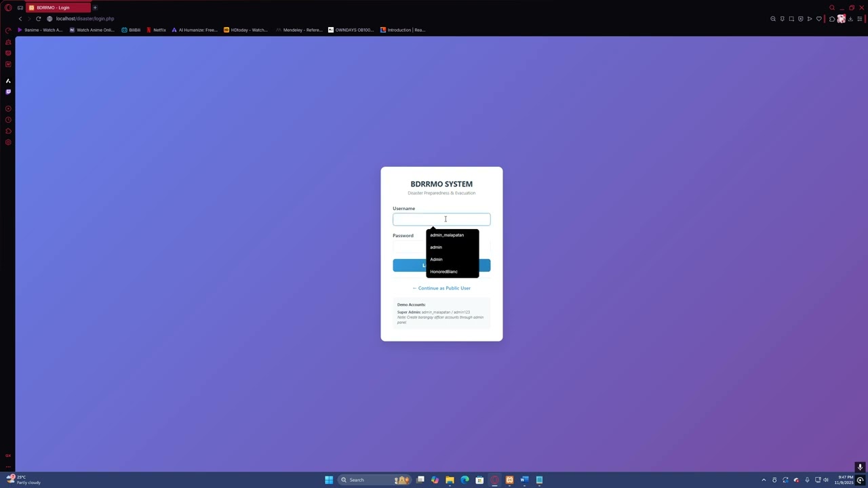Open the weather widget showing Partly cloudy
Viewport: 868px width, 488px height.
coord(24,480)
